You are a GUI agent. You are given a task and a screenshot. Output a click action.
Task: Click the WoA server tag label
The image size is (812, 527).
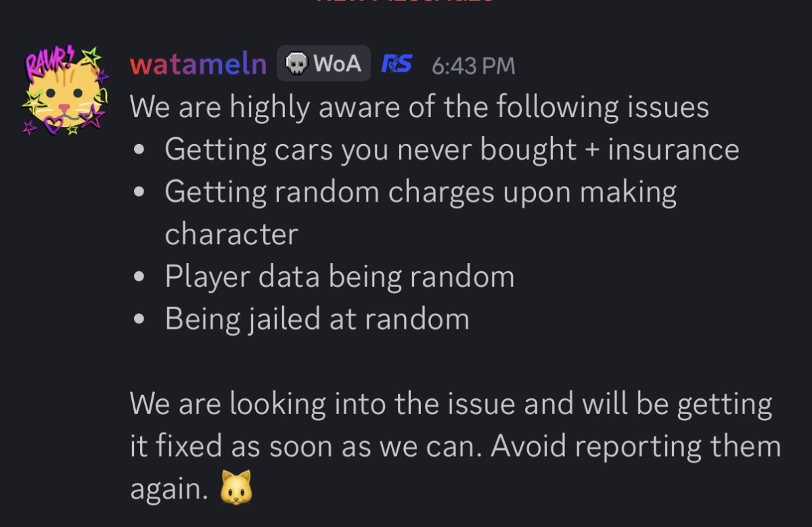pos(336,65)
